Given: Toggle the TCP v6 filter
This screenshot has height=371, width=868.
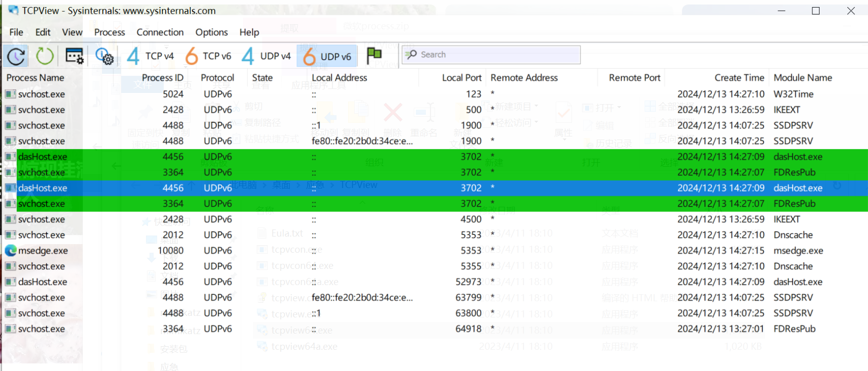Looking at the screenshot, I should pos(208,56).
